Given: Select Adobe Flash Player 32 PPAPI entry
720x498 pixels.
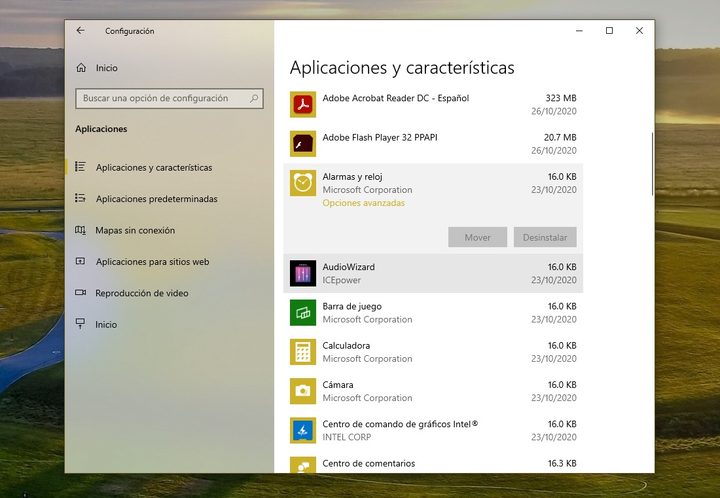Looking at the screenshot, I should point(433,144).
